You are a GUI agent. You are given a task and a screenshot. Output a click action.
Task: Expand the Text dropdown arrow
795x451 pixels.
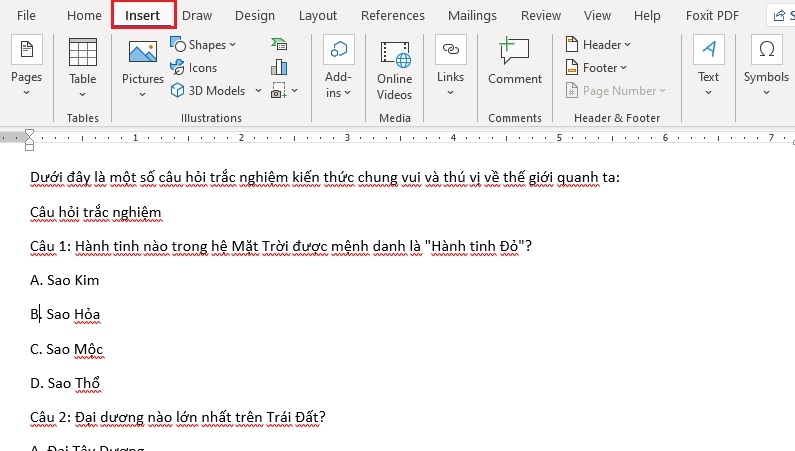[708, 93]
